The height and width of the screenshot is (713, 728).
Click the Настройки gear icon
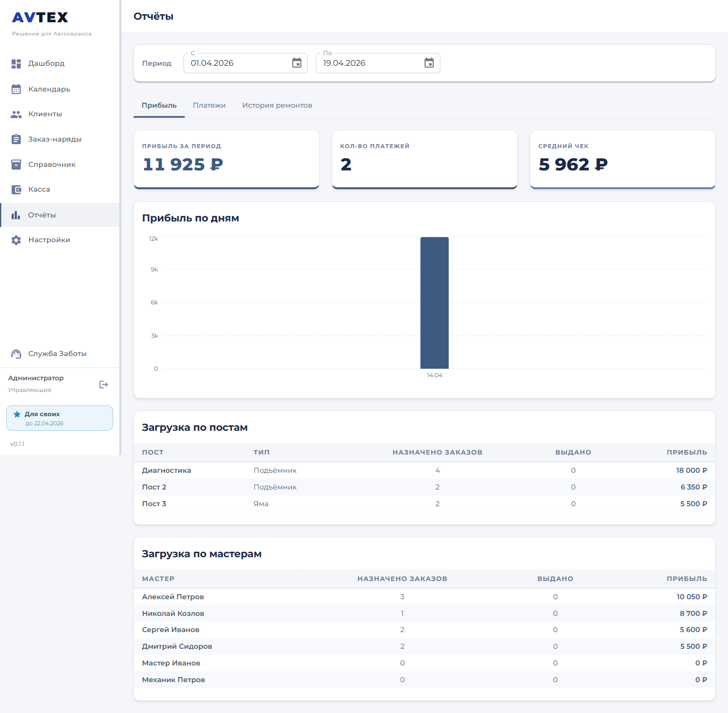(16, 240)
